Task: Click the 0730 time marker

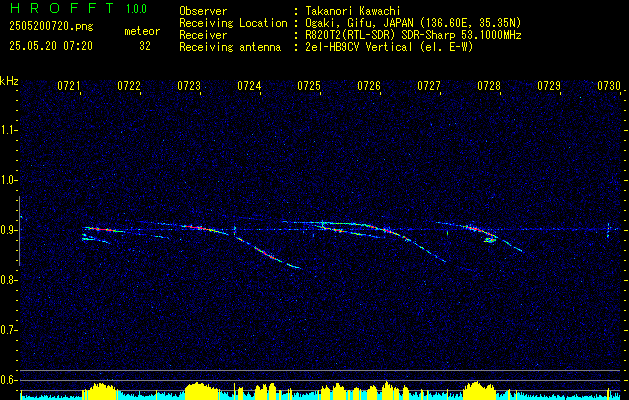Action: point(609,85)
